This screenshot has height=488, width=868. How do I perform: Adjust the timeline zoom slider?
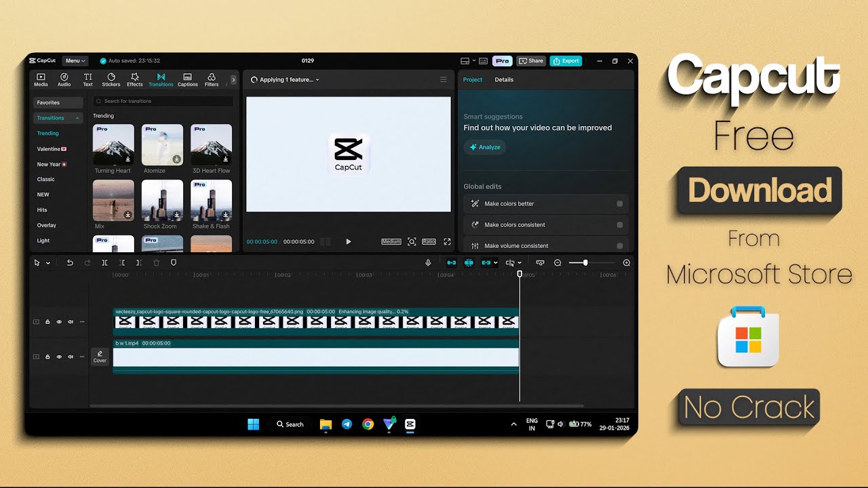(591, 263)
